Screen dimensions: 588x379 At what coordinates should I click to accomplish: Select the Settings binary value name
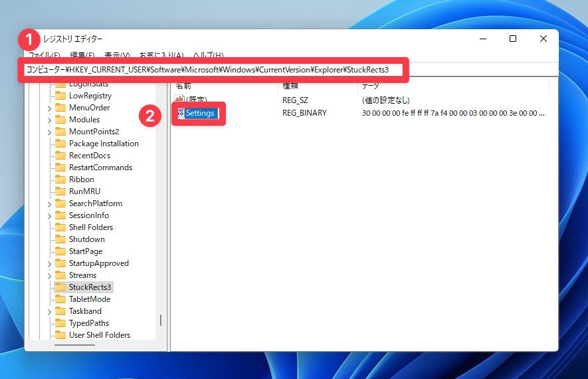[200, 113]
